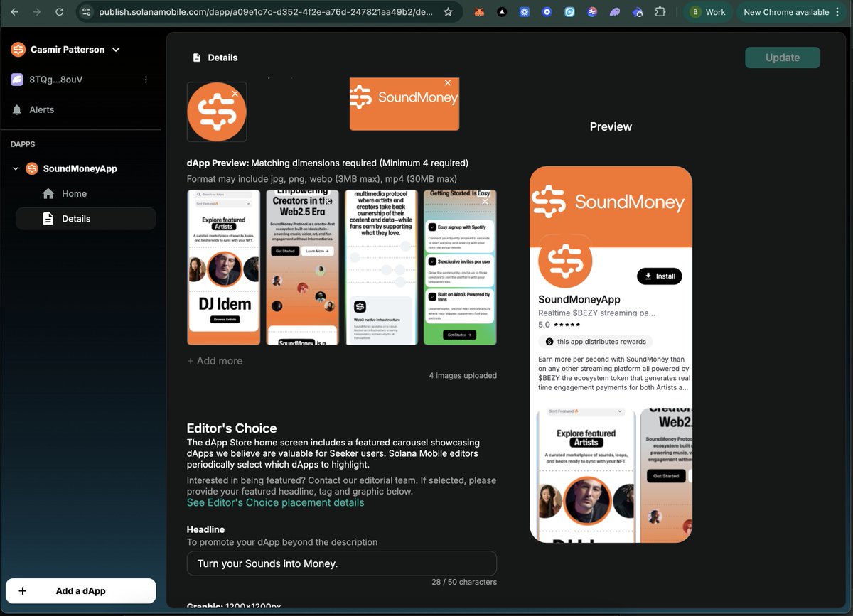The height and width of the screenshot is (616, 853).
Task: Expand the Casmir Patterson account dropdown
Action: [x=117, y=50]
